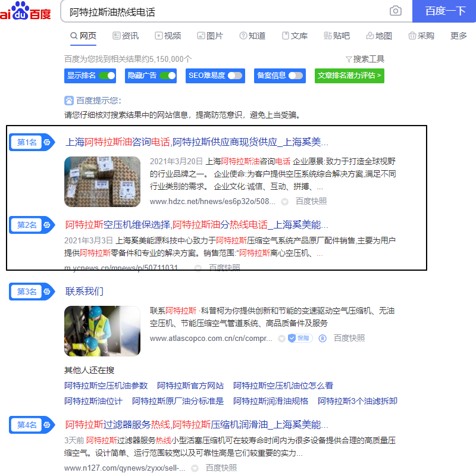
Task: Open the 联系我们 result title
Action: coord(84,292)
